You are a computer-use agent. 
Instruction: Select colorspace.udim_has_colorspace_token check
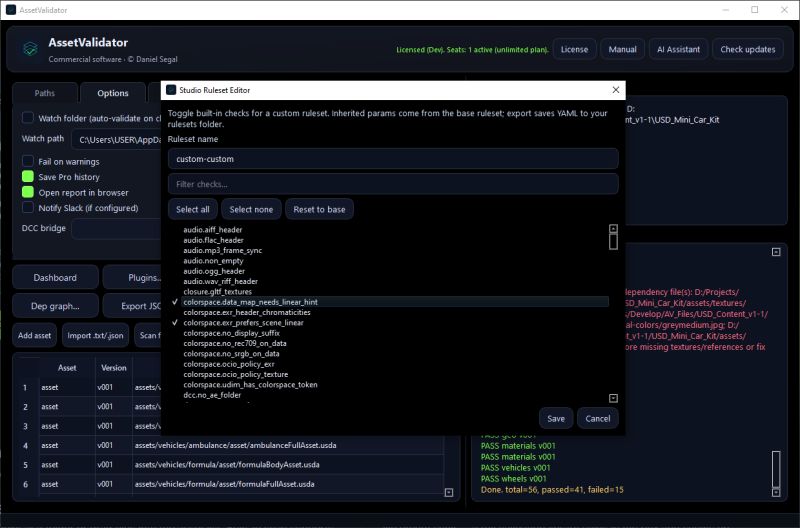(x=251, y=385)
